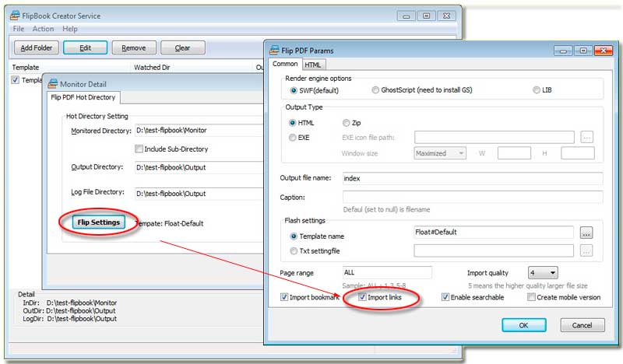Browse for EXE icon file path
The height and width of the screenshot is (364, 623).
click(x=586, y=138)
